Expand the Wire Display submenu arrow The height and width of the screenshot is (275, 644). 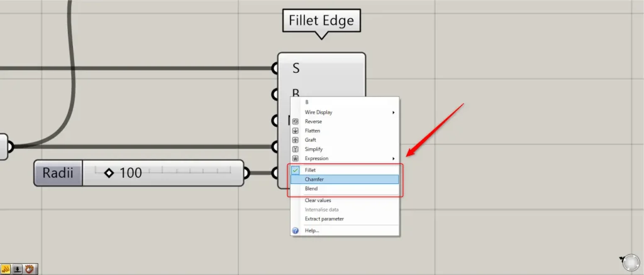click(x=394, y=112)
